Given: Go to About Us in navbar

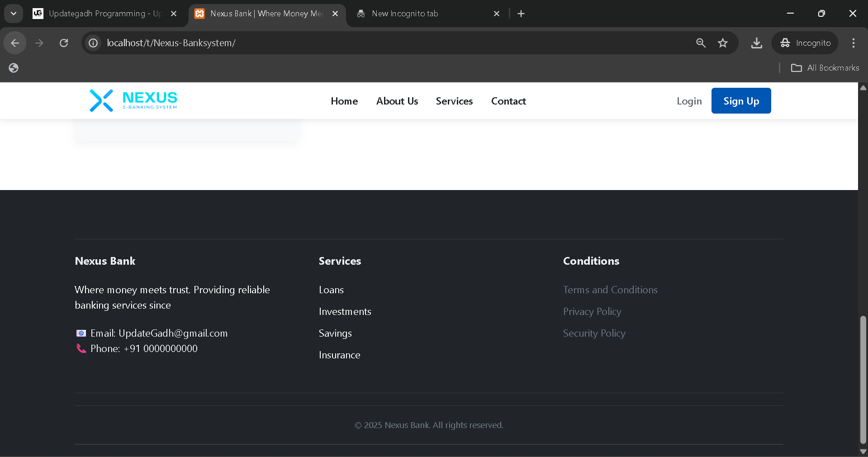Looking at the screenshot, I should [x=397, y=101].
